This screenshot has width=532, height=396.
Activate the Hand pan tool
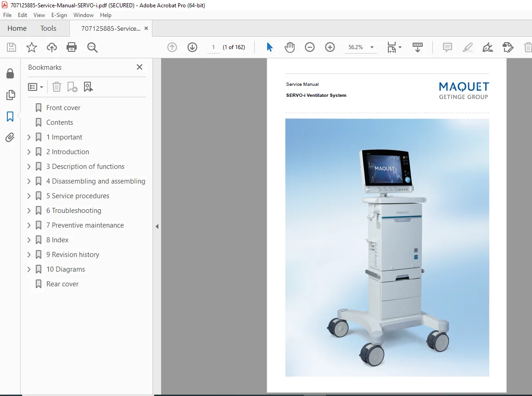tap(290, 47)
